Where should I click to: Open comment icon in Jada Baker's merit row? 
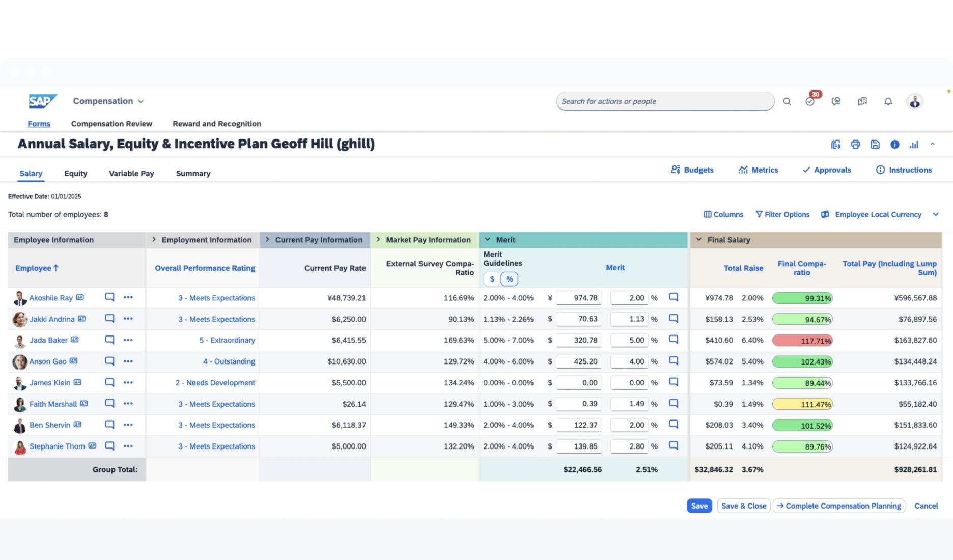[x=674, y=340]
